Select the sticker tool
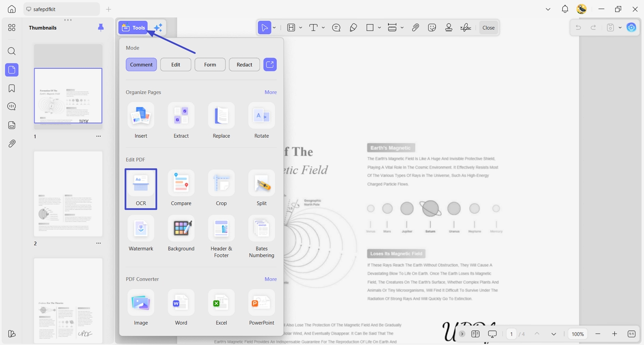The height and width of the screenshot is (345, 644). (x=432, y=28)
